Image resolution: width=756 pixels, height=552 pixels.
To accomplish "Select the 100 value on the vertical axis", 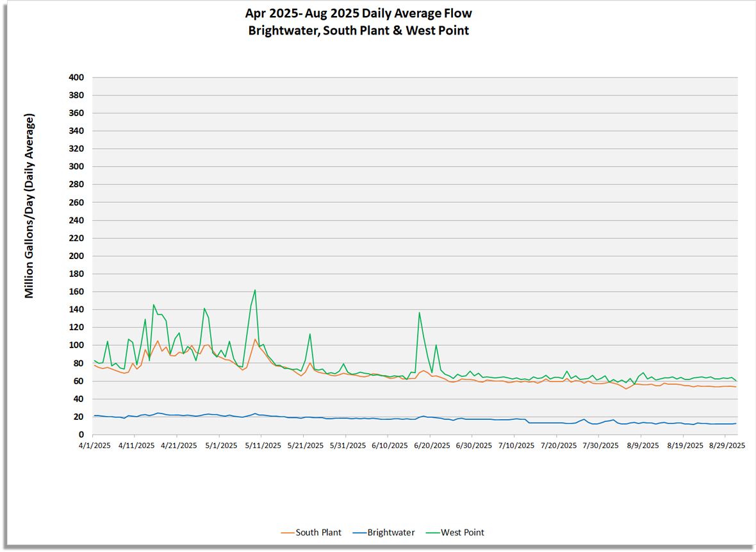I will pyautogui.click(x=76, y=345).
